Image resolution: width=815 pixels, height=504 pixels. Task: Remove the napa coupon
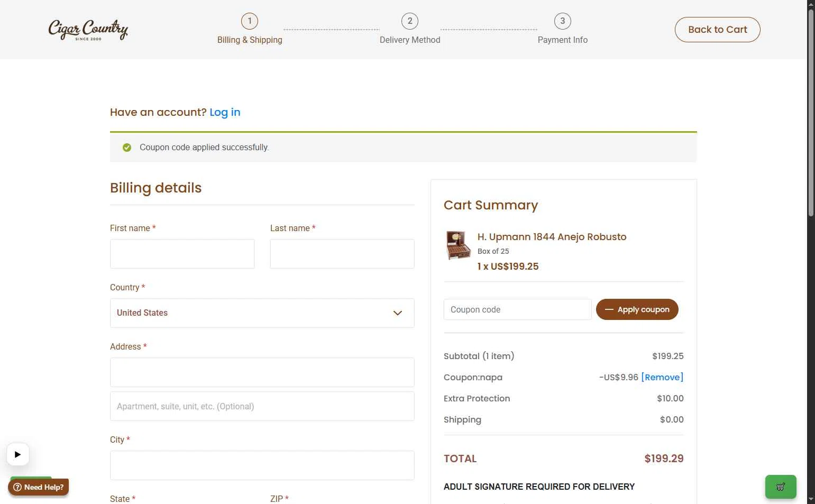[x=662, y=377]
